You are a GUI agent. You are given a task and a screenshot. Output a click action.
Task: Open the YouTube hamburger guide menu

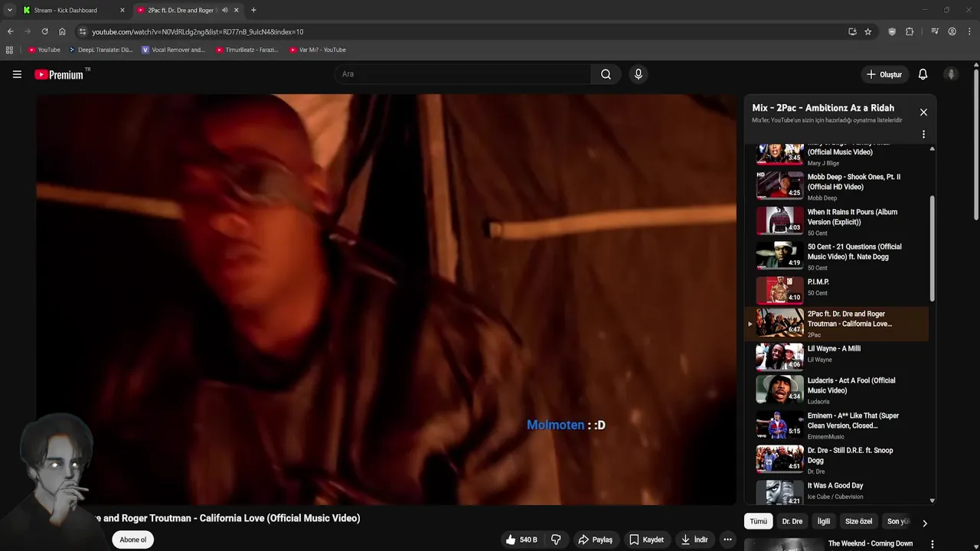[x=17, y=74]
